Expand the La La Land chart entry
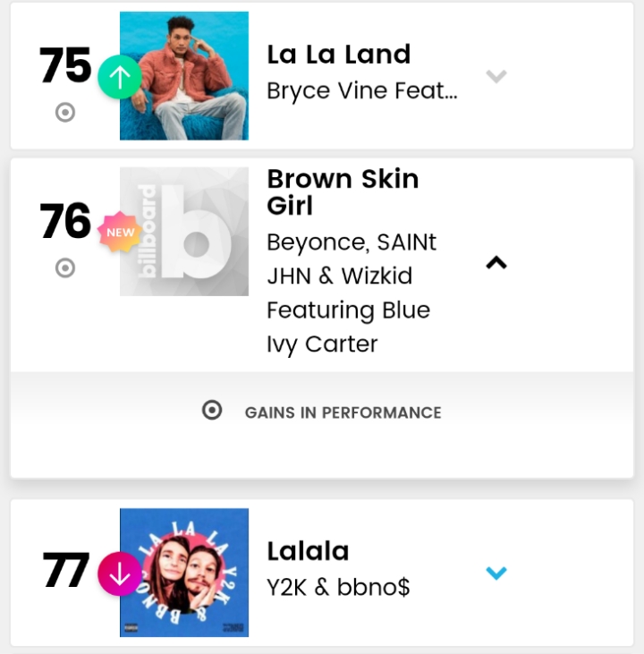 coord(496,77)
